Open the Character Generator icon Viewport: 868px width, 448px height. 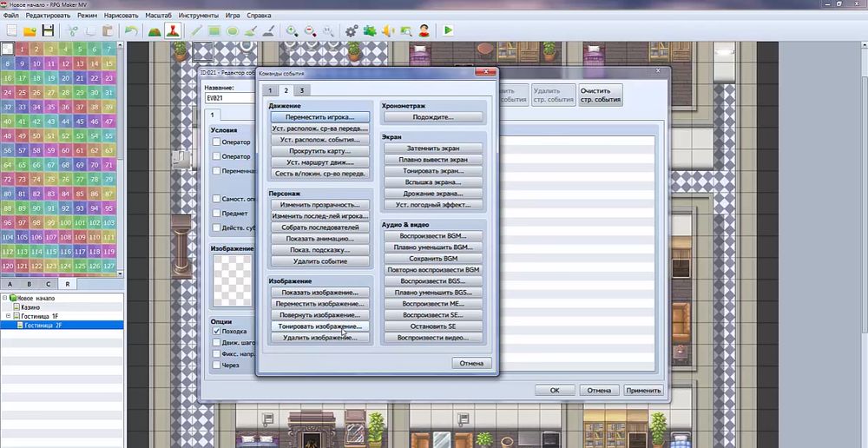424,31
